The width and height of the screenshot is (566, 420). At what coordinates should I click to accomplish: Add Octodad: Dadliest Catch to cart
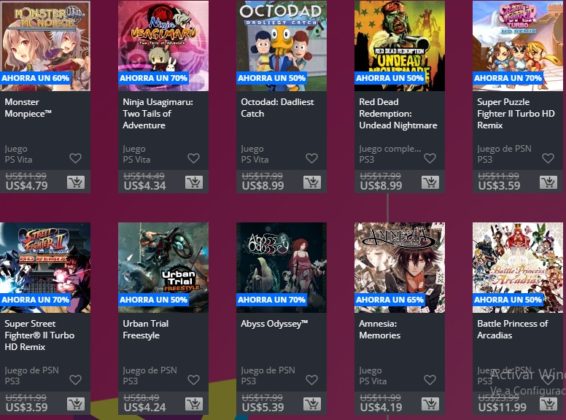312,183
